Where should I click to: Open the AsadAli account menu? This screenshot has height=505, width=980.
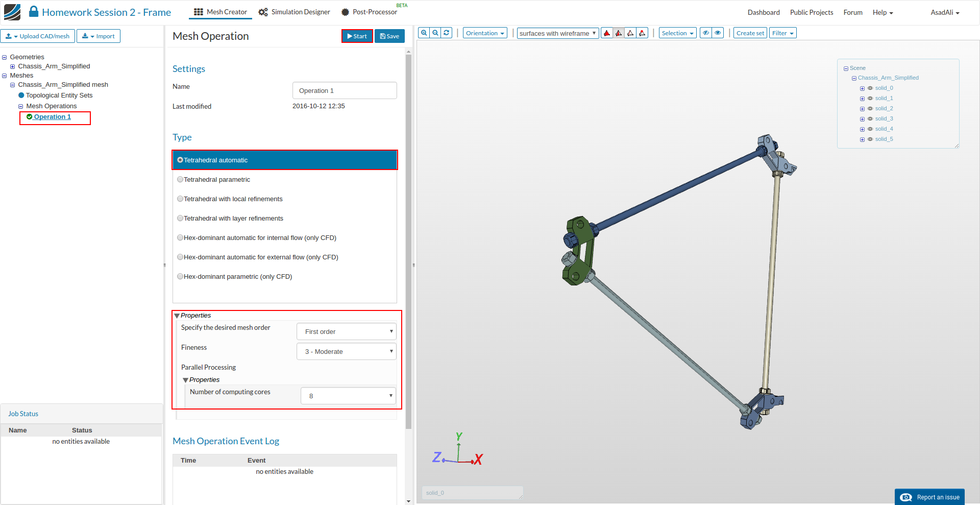pos(945,12)
